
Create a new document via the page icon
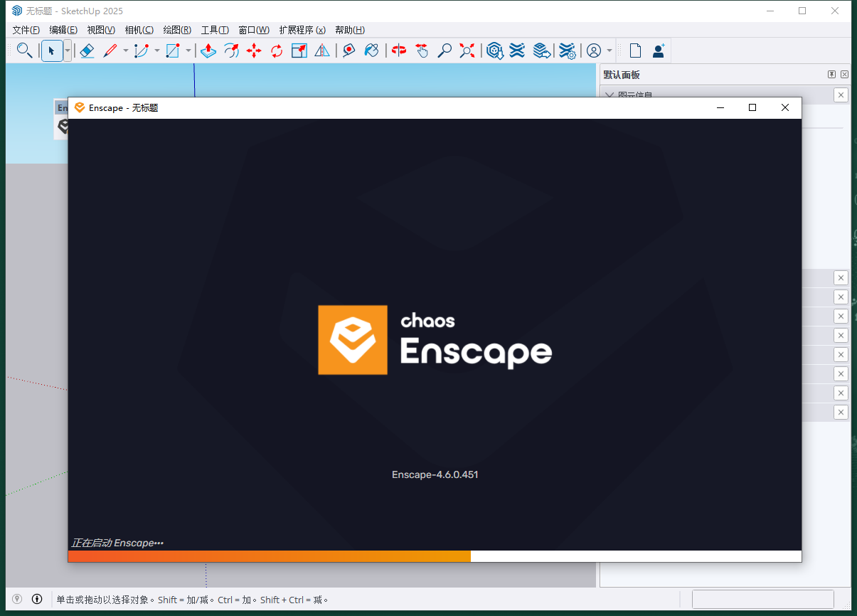point(635,51)
